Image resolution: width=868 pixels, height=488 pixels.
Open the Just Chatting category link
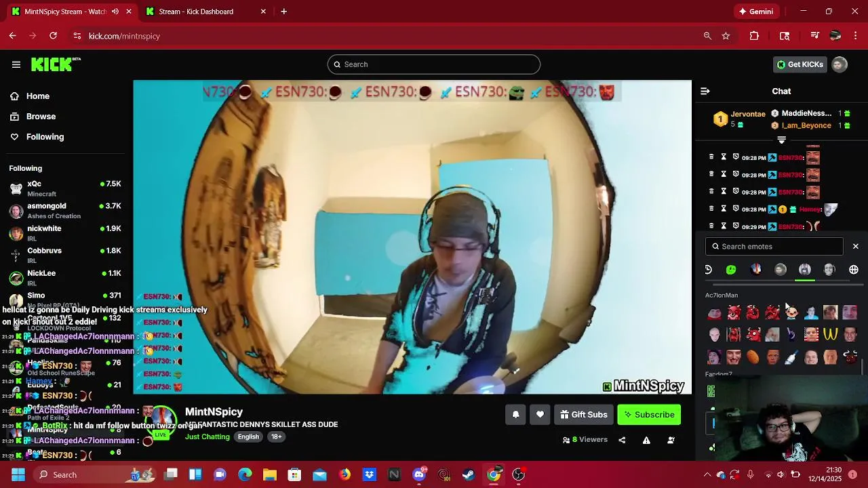point(208,436)
